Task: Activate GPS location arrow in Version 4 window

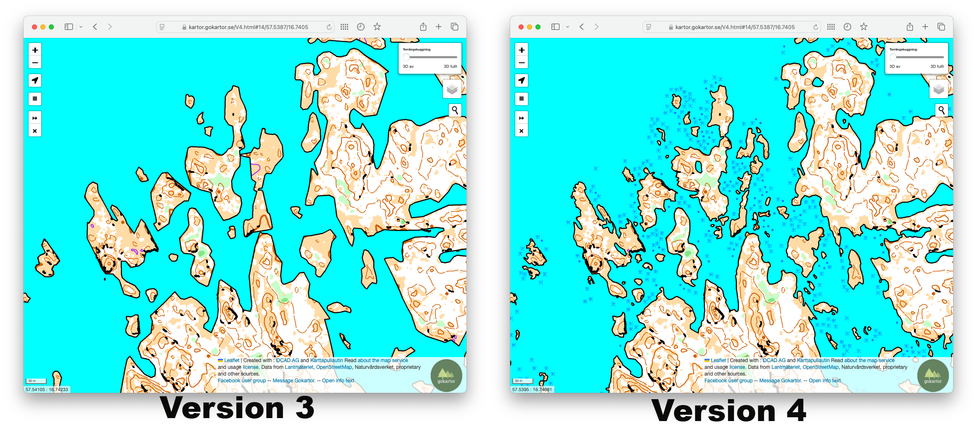Action: click(522, 80)
